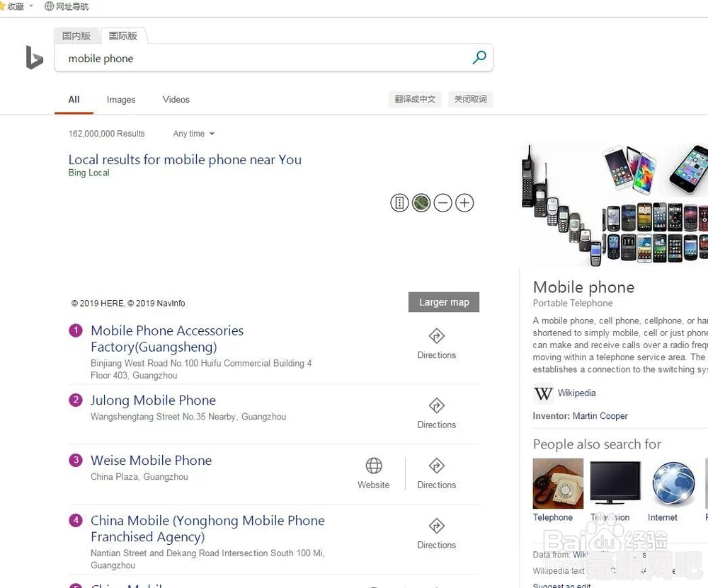
Task: Open the Any time filter dropdown
Action: (x=194, y=134)
